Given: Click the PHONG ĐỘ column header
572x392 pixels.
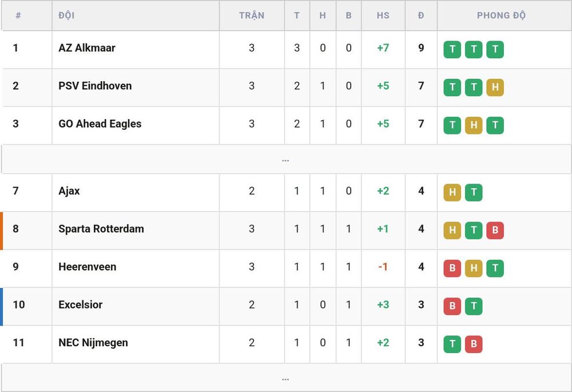Looking at the screenshot, I should [501, 15].
